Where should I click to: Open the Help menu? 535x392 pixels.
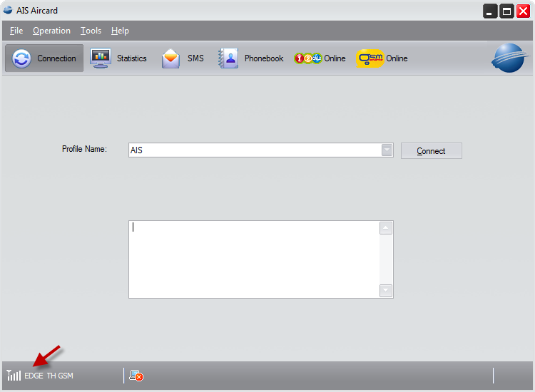[x=120, y=31]
